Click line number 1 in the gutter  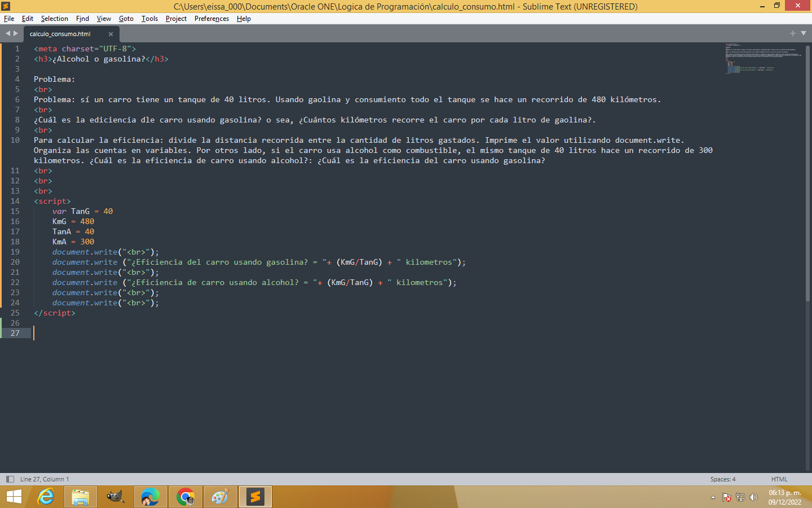[17, 49]
